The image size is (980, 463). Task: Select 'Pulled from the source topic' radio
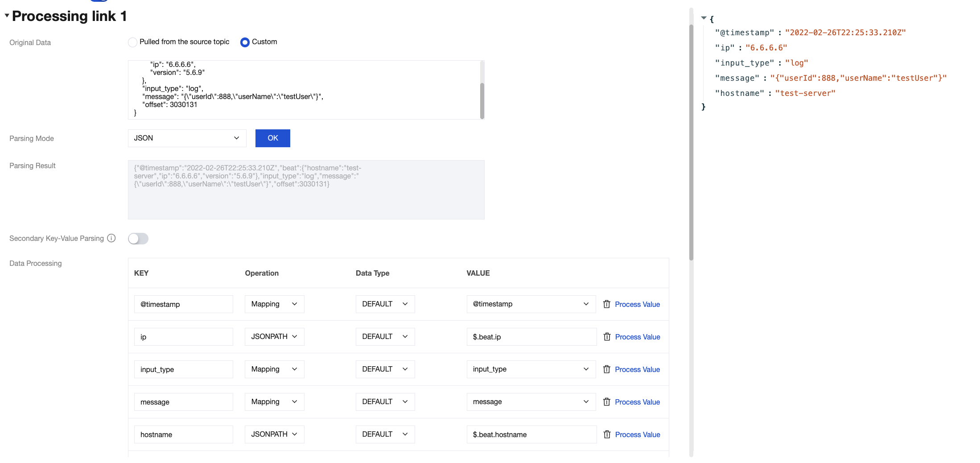[132, 42]
